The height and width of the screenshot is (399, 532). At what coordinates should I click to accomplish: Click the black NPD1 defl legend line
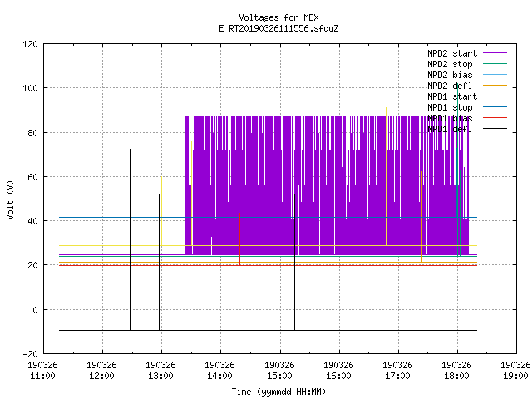[x=495, y=129]
